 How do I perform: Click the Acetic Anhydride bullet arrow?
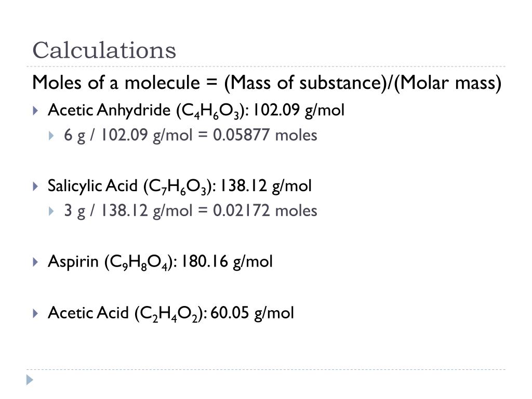(x=35, y=110)
